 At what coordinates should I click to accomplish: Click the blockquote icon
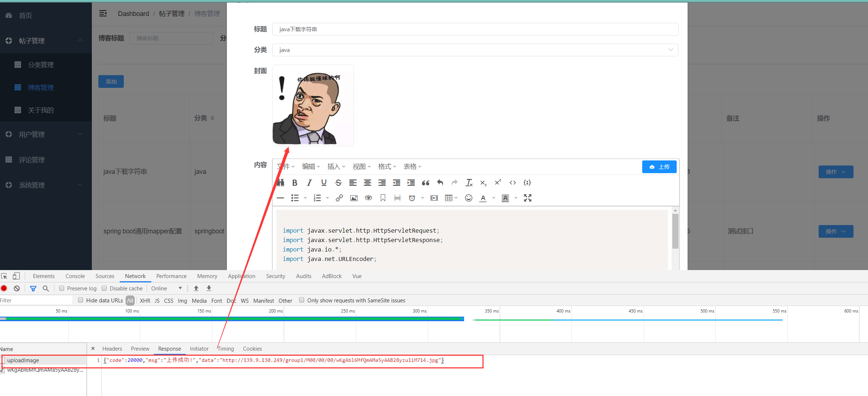pos(425,183)
